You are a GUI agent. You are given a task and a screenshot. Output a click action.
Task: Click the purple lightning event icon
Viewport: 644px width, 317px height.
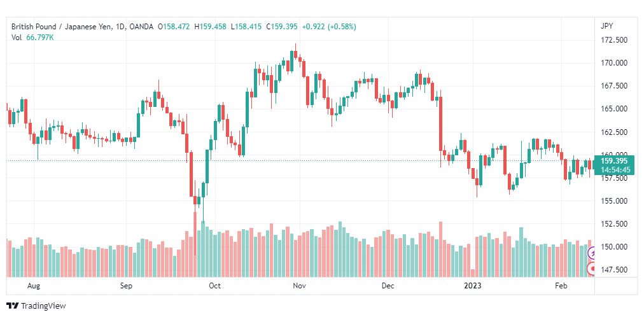pyautogui.click(x=592, y=253)
